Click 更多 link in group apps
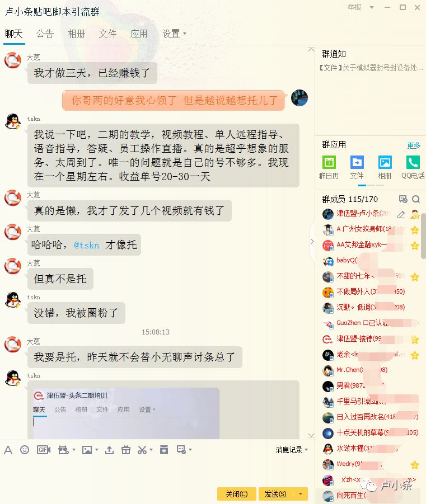The width and height of the screenshot is (426, 504). [414, 145]
